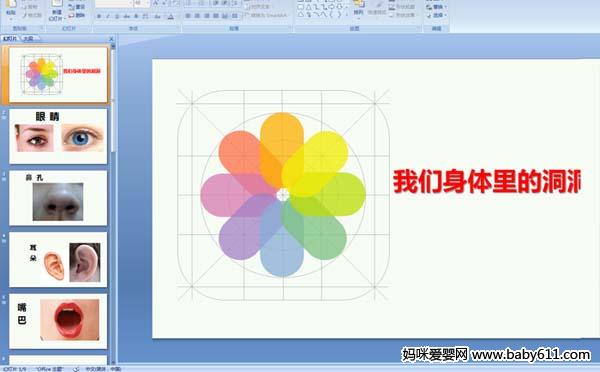Toggle bold formatting
The height and width of the screenshot is (372, 600).
coord(99,16)
